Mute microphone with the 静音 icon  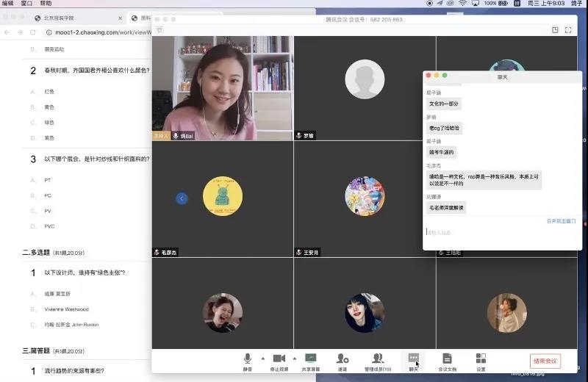coord(248,358)
